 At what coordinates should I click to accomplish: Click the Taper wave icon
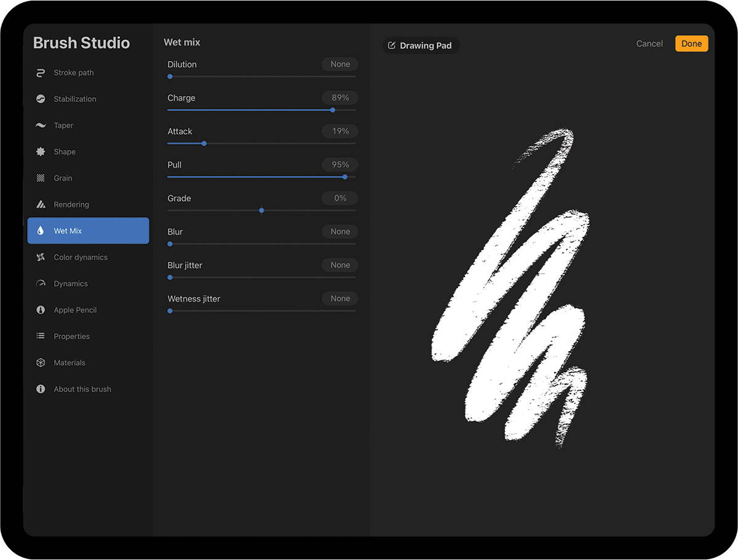(41, 125)
